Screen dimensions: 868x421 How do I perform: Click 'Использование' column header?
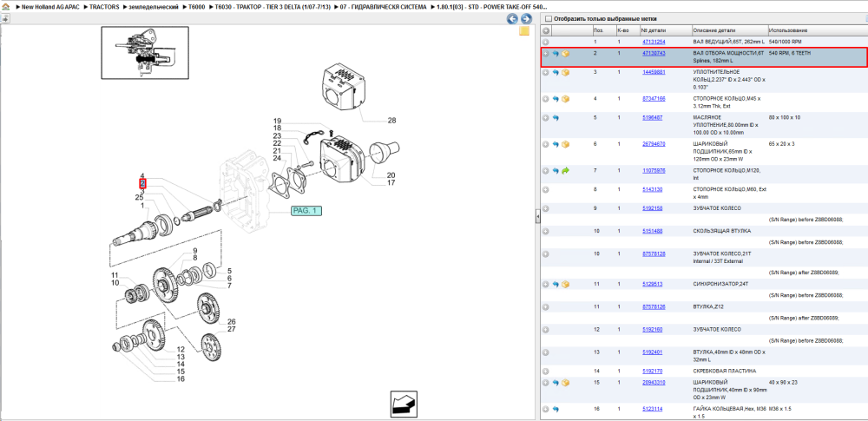pyautogui.click(x=817, y=30)
